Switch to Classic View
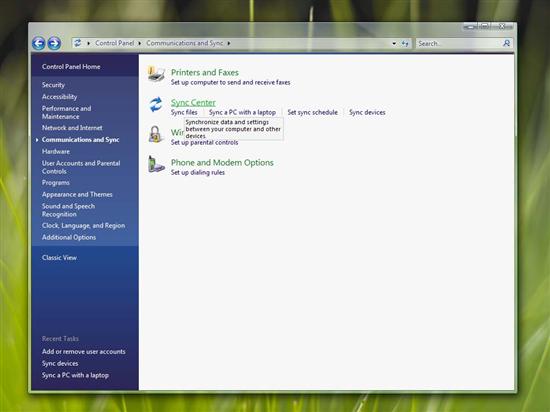Viewport: 550px width, 412px height. click(59, 257)
